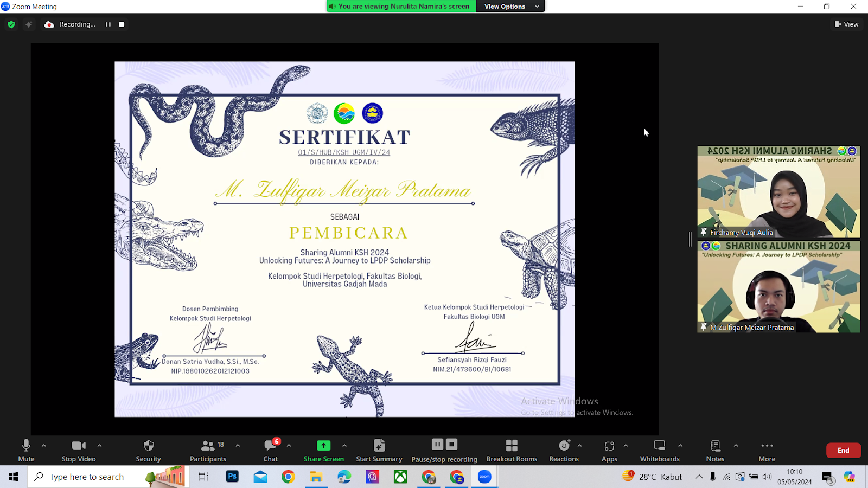
Task: Click the green encryption shield icon
Action: [x=11, y=24]
